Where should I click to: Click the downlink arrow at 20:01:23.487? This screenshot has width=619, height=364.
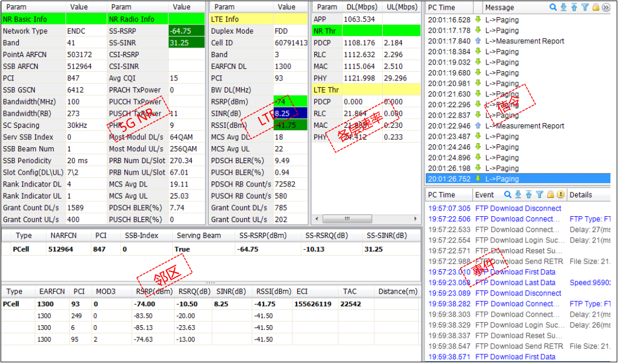(479, 136)
